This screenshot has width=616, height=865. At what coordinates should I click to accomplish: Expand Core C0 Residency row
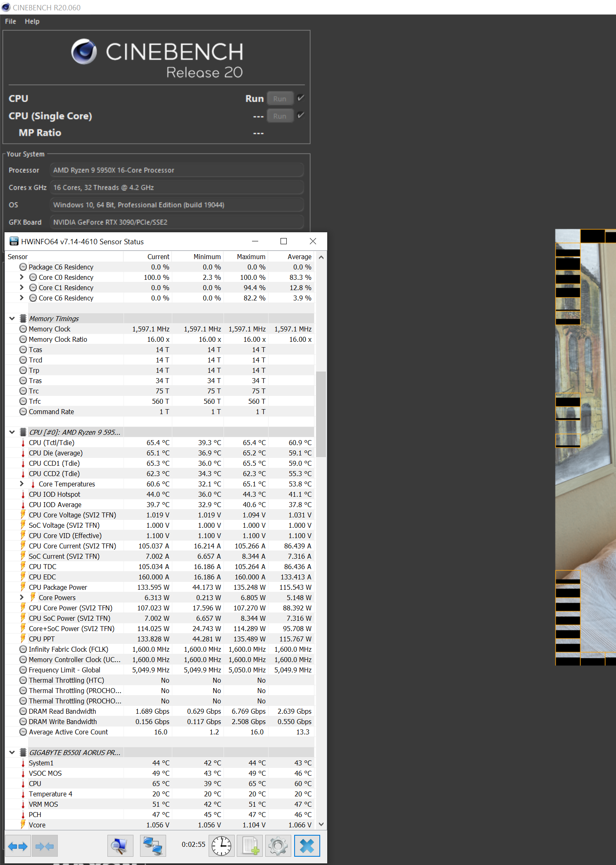(x=21, y=277)
